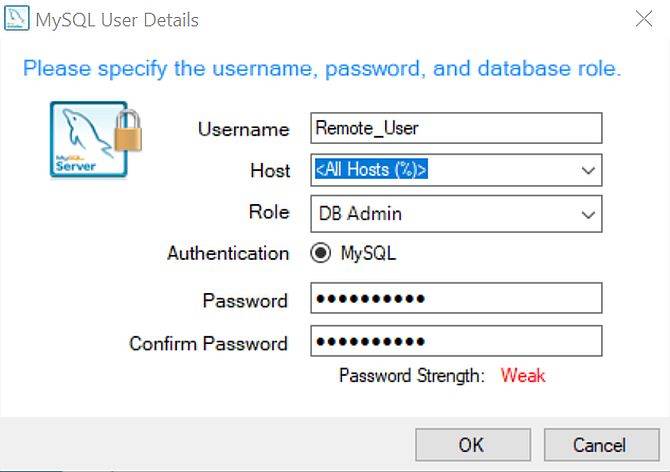Click the MySQL User Details title text
The height and width of the screenshot is (472, 670).
[118, 20]
